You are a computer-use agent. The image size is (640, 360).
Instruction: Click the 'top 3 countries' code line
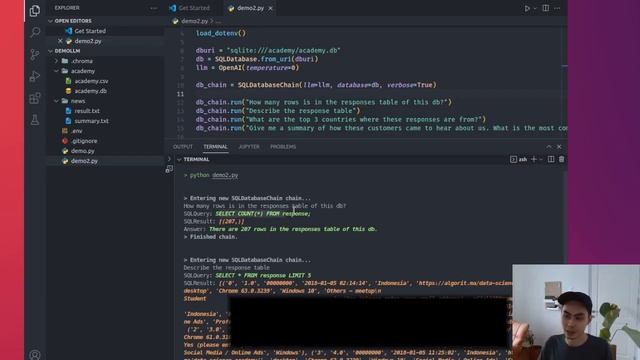tap(341, 120)
